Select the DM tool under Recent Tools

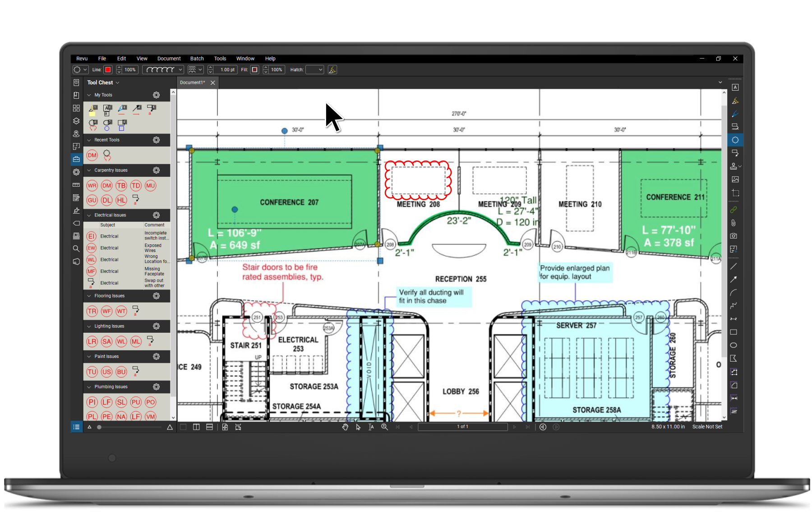[92, 155]
